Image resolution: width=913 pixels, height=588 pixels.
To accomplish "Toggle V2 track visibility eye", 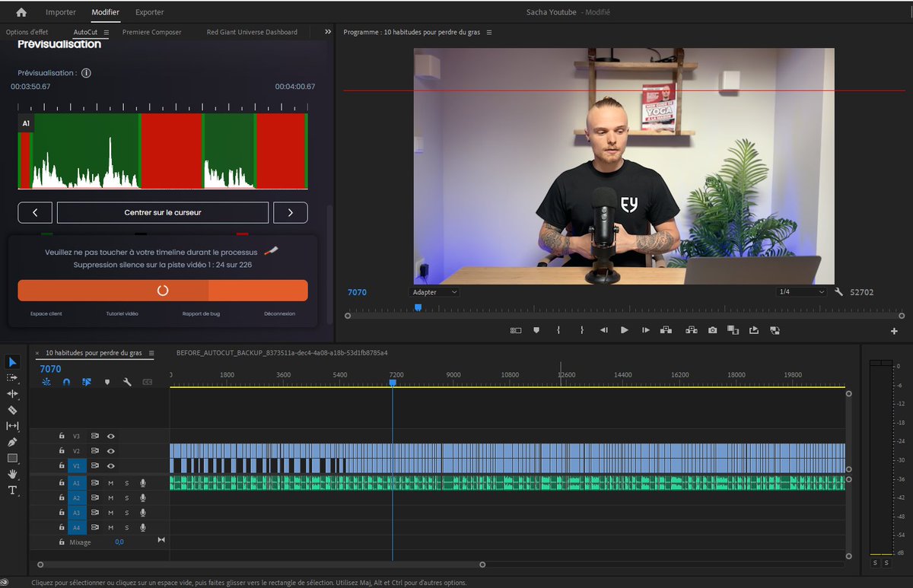I will click(x=111, y=451).
